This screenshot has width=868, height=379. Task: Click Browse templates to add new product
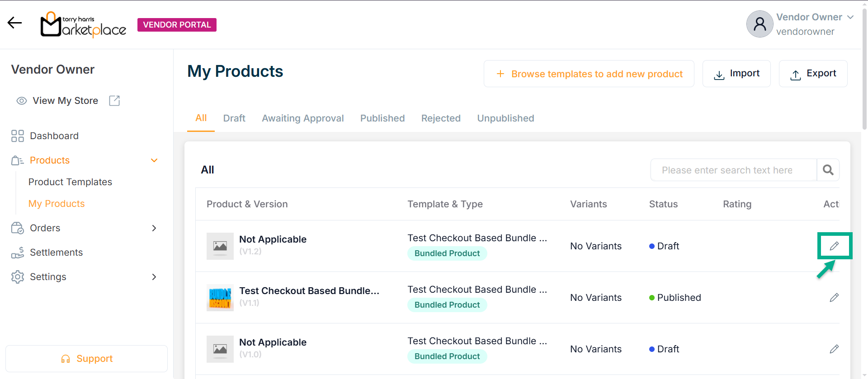[589, 74]
